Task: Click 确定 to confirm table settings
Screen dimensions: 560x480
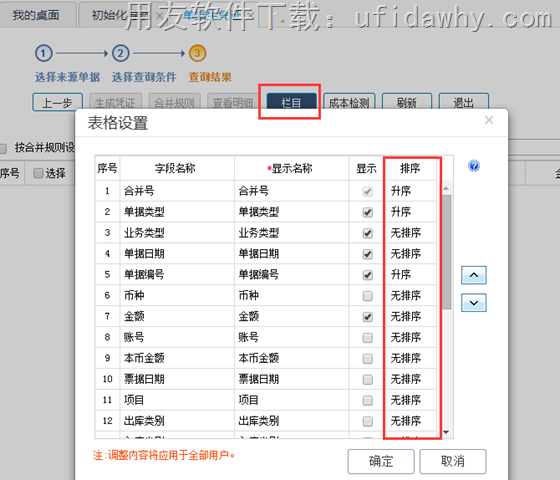Action: (381, 461)
